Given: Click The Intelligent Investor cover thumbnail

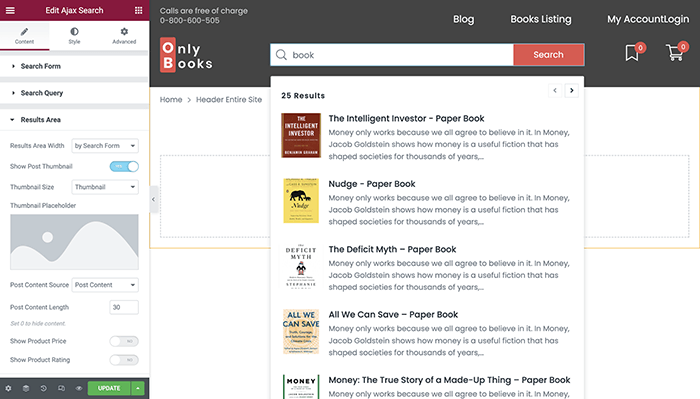Looking at the screenshot, I should tap(301, 135).
